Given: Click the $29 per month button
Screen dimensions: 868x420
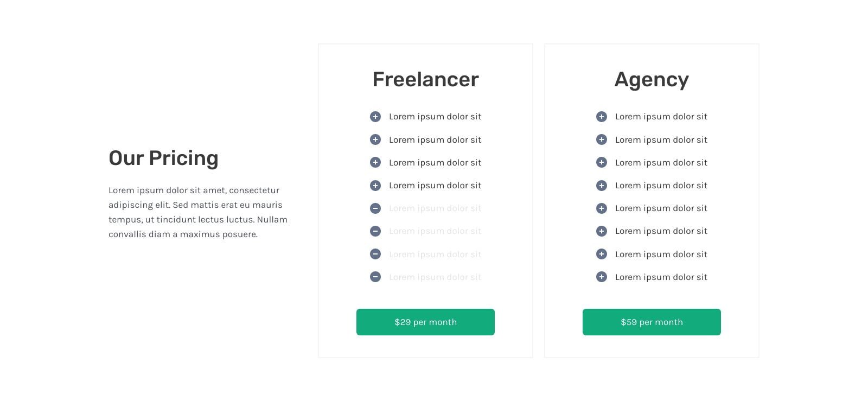Looking at the screenshot, I should click(x=425, y=322).
